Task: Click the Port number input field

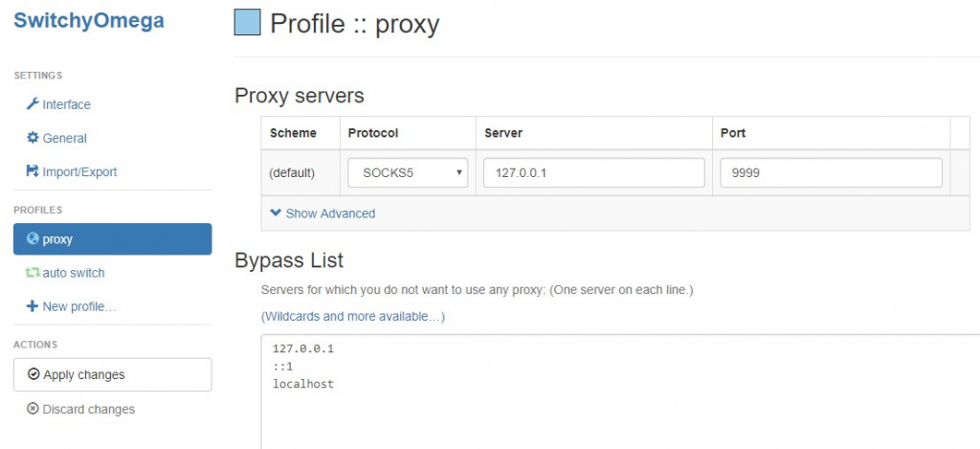Action: tap(830, 173)
